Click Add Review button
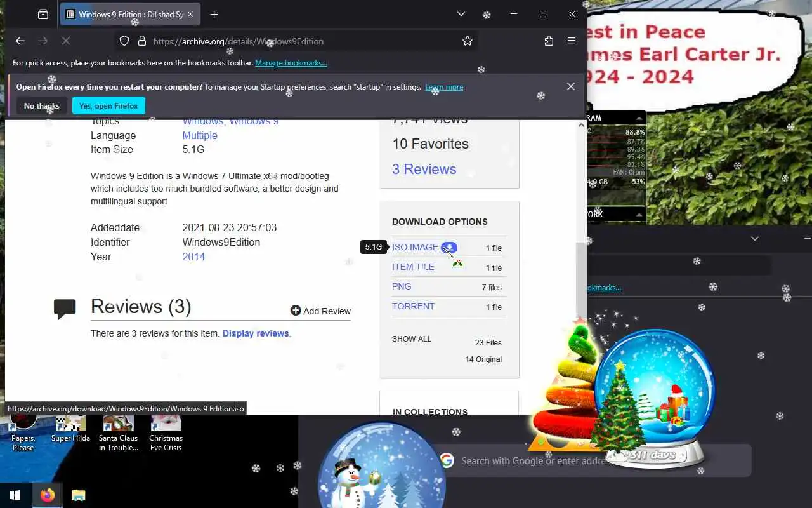This screenshot has width=812, height=508. click(320, 311)
